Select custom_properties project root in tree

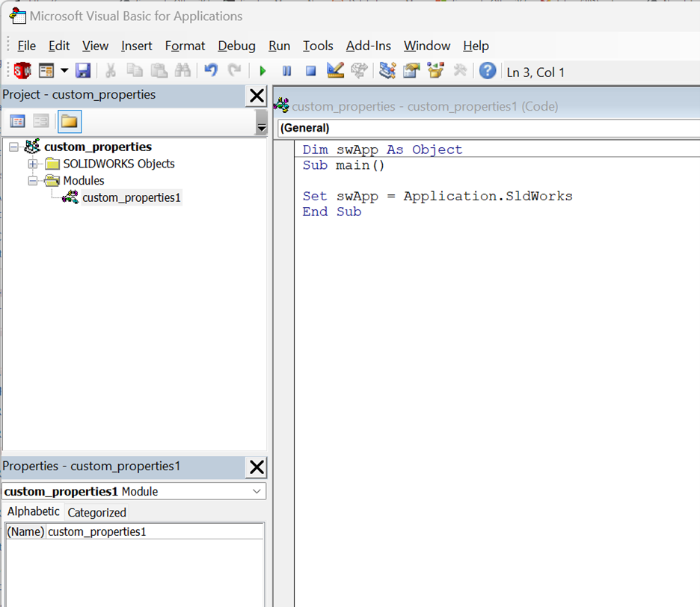tap(98, 147)
